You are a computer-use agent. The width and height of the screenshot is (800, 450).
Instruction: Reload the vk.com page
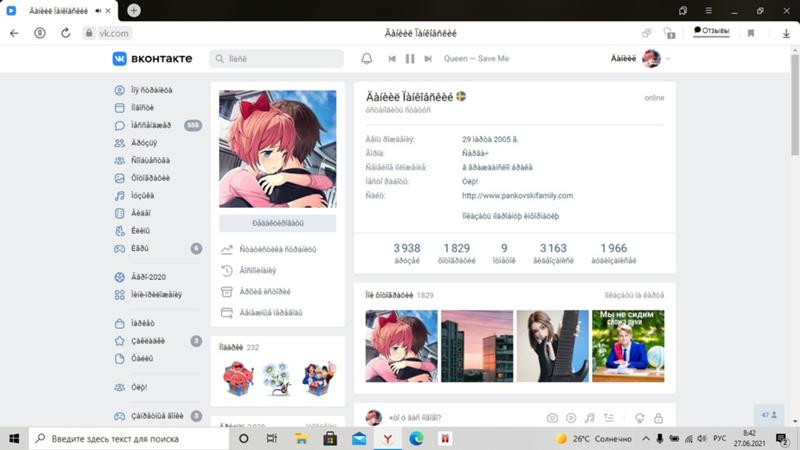(x=65, y=33)
